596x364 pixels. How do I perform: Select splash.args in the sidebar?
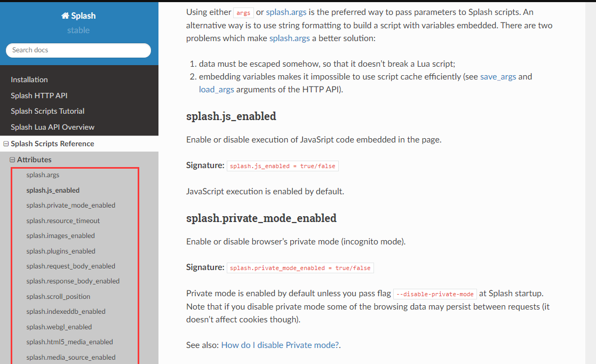click(43, 175)
